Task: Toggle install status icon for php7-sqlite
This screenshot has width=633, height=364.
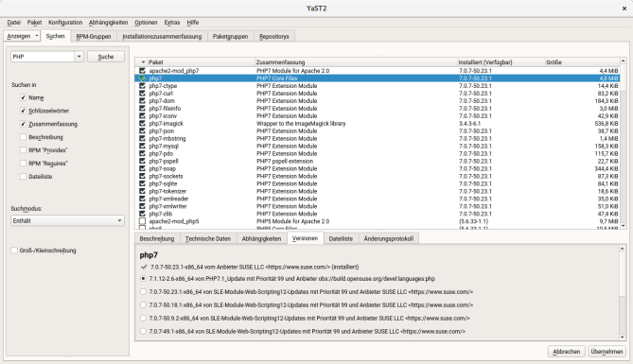Action: pos(142,183)
